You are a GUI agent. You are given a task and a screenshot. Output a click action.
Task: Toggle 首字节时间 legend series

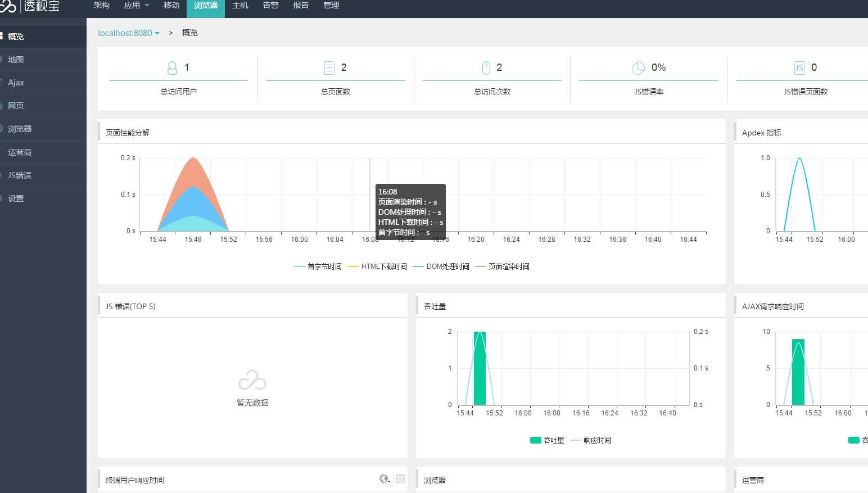click(318, 266)
